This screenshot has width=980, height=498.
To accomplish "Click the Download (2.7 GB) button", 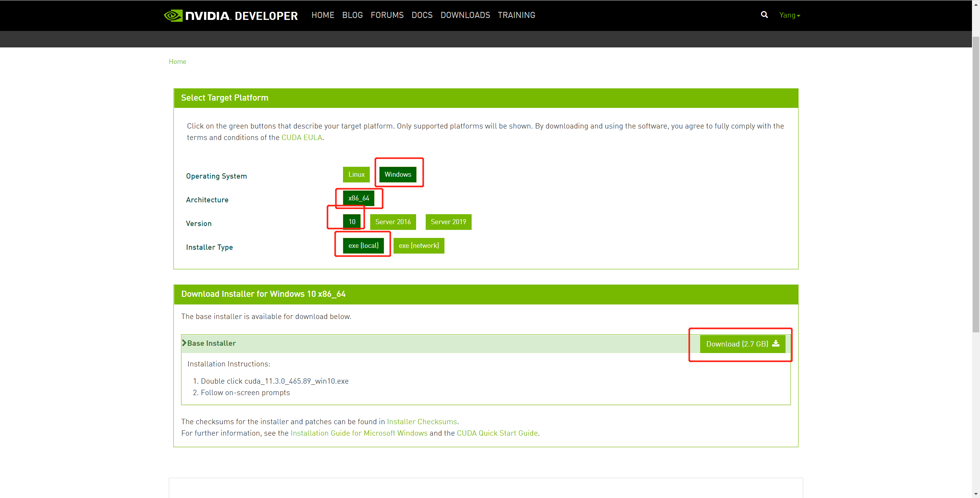I will pos(740,343).
